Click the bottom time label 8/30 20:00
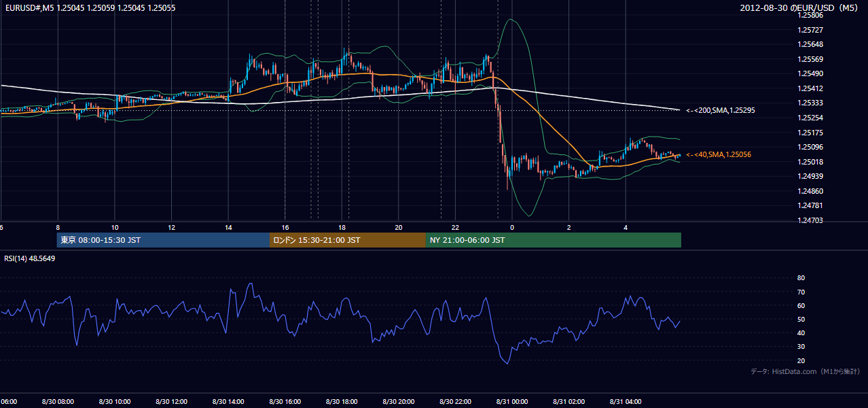This screenshot has width=868, height=408. coord(399,402)
